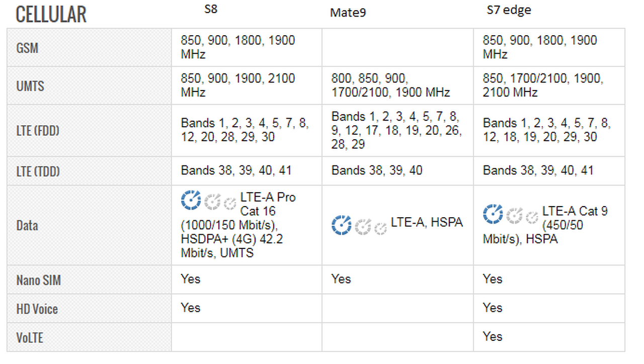Click "Yes" in S7 edge VoLTE cell
This screenshot has height=364, width=644.
[493, 336]
